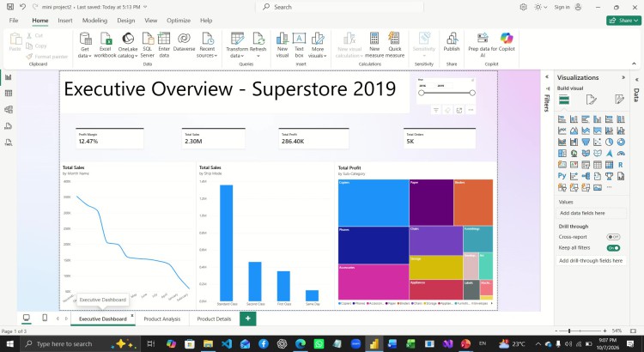
Task: Select the trophy Metrics visual
Action: (x=609, y=176)
